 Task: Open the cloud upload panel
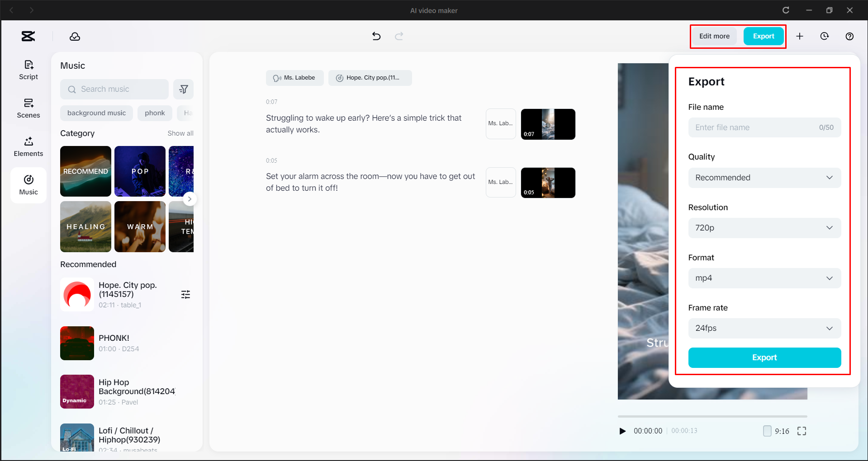75,36
